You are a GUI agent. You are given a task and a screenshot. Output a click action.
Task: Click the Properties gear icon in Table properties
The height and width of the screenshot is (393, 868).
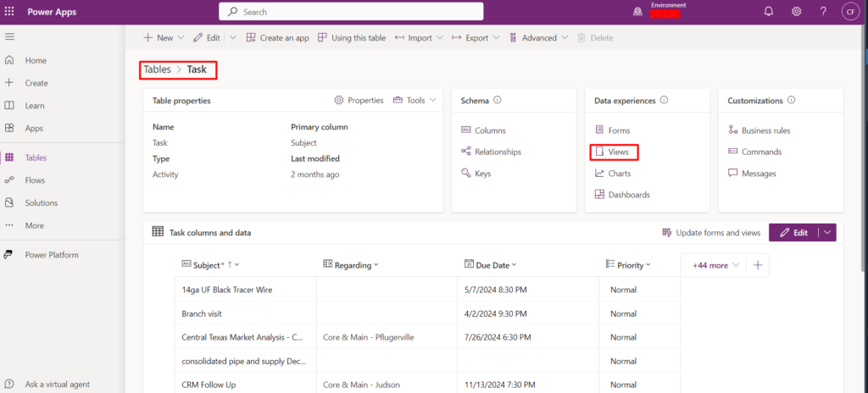coord(339,100)
